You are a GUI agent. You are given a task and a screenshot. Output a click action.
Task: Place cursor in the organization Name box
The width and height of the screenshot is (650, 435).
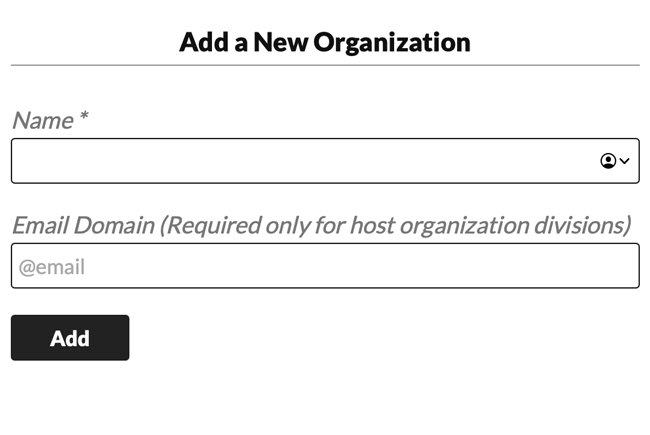tap(300, 161)
